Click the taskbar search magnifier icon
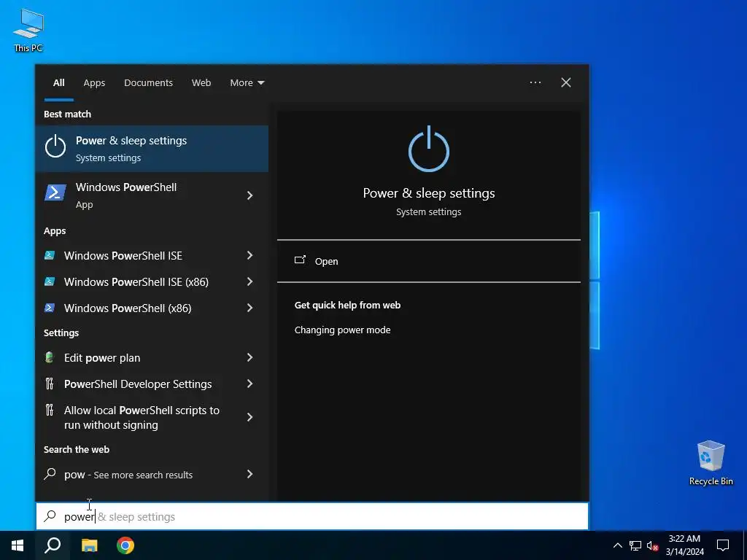Image resolution: width=747 pixels, height=560 pixels. (x=53, y=545)
